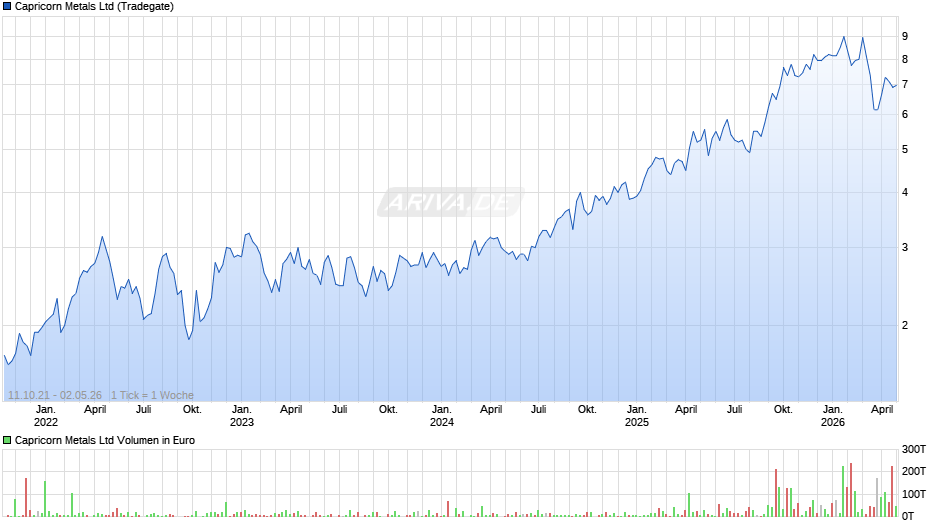Click the 'April' label after Jan. 2022
Screen dimensions: 940x526
click(x=95, y=410)
